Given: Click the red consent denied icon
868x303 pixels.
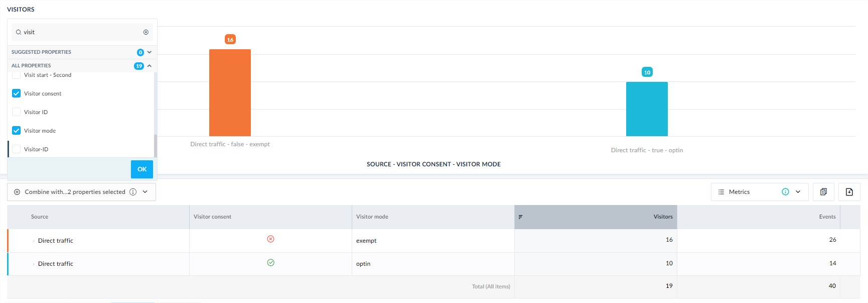Looking at the screenshot, I should (x=270, y=239).
